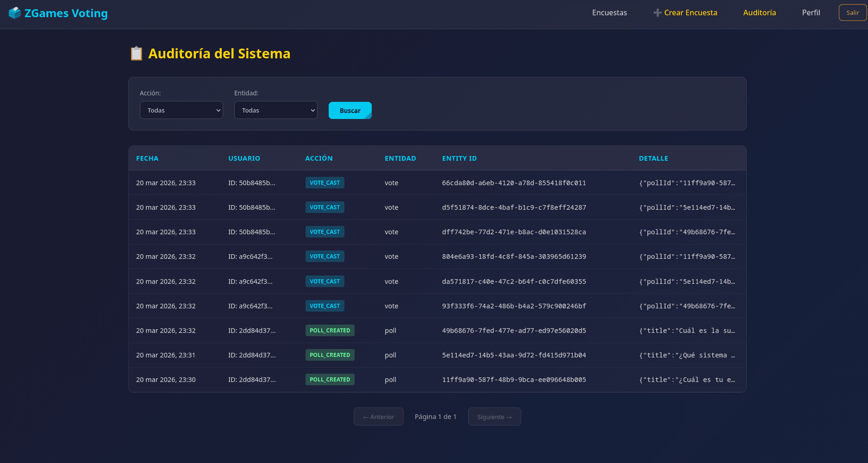Screen dimensions: 868x463
Task: Click the detail starting with "title":"¿Qué sistema
Action: point(687,355)
